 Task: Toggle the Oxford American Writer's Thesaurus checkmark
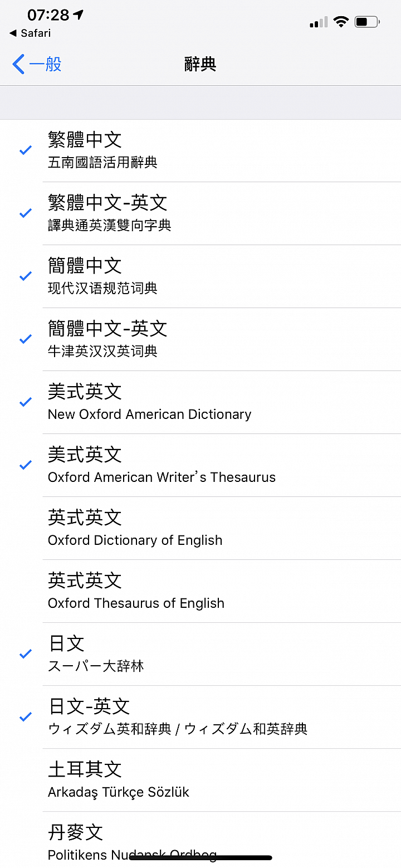(x=26, y=465)
